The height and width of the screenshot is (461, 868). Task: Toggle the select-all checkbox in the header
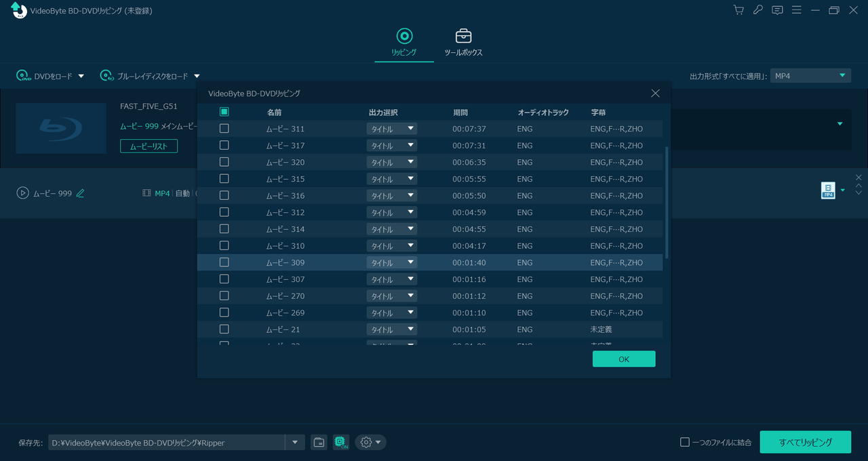224,112
